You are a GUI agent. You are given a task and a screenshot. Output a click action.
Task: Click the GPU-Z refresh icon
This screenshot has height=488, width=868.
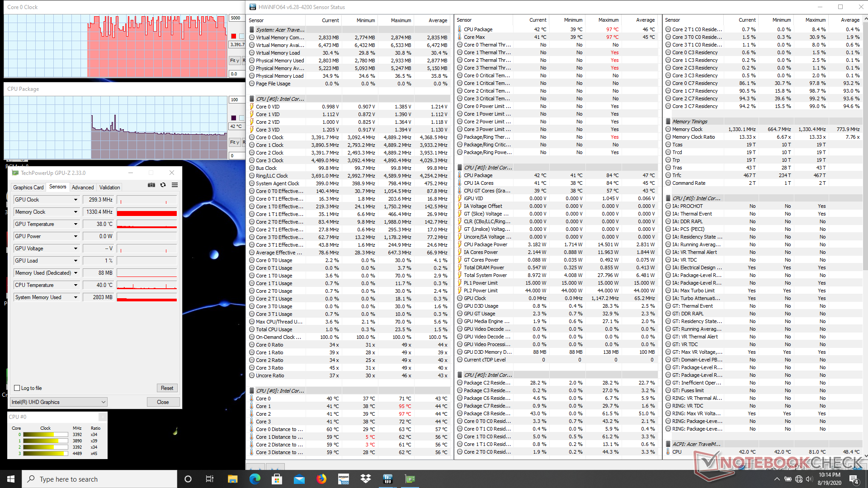tap(163, 185)
